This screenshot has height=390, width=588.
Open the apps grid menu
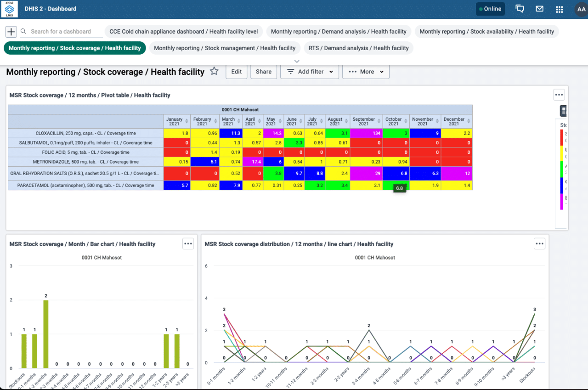coord(559,9)
